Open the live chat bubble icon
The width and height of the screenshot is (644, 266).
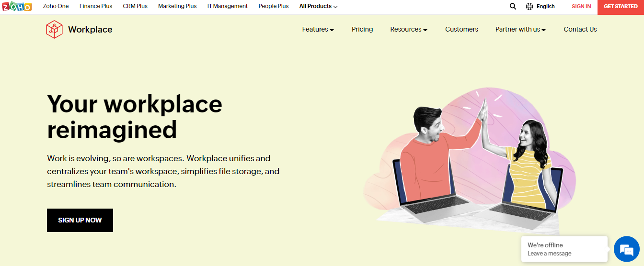627,249
